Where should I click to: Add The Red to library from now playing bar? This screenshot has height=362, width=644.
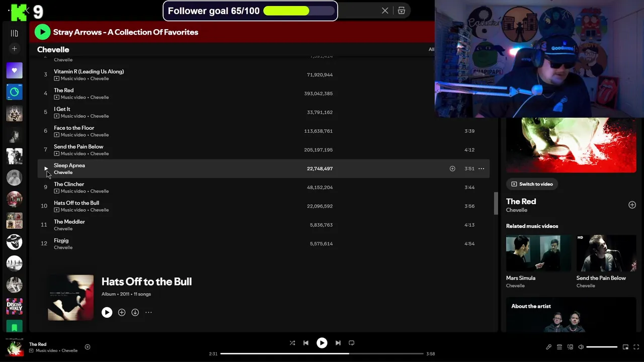88,347
